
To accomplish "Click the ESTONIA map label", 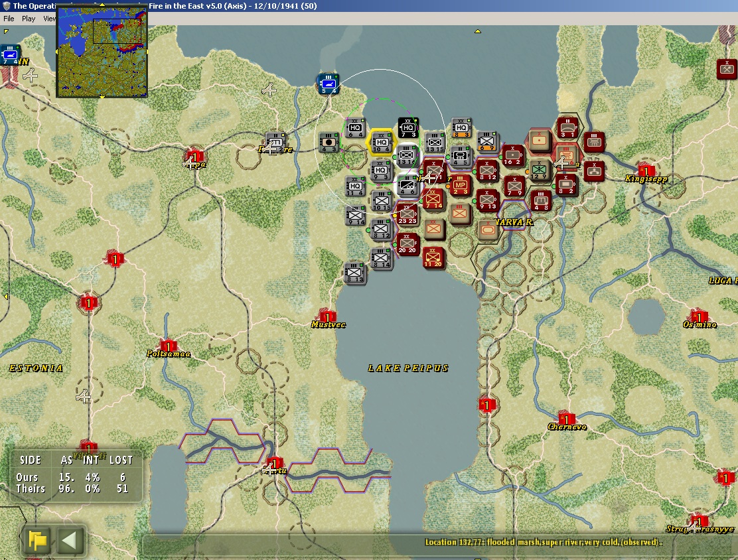I will point(36,368).
